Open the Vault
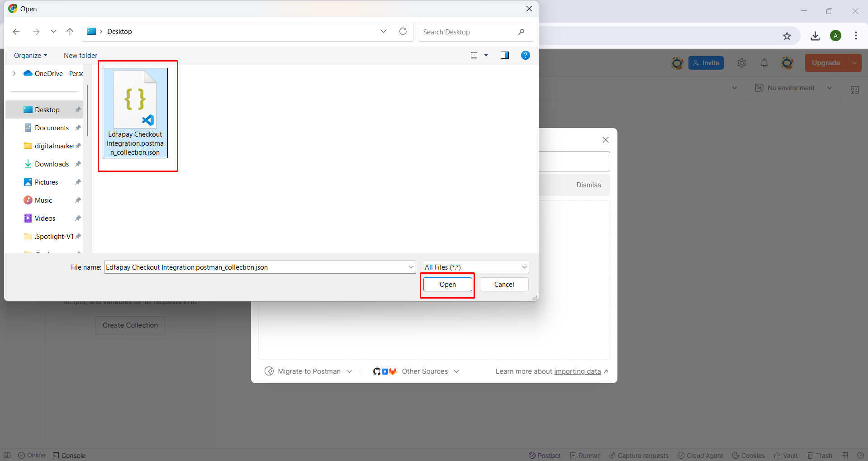The height and width of the screenshot is (461, 868). 786,456
